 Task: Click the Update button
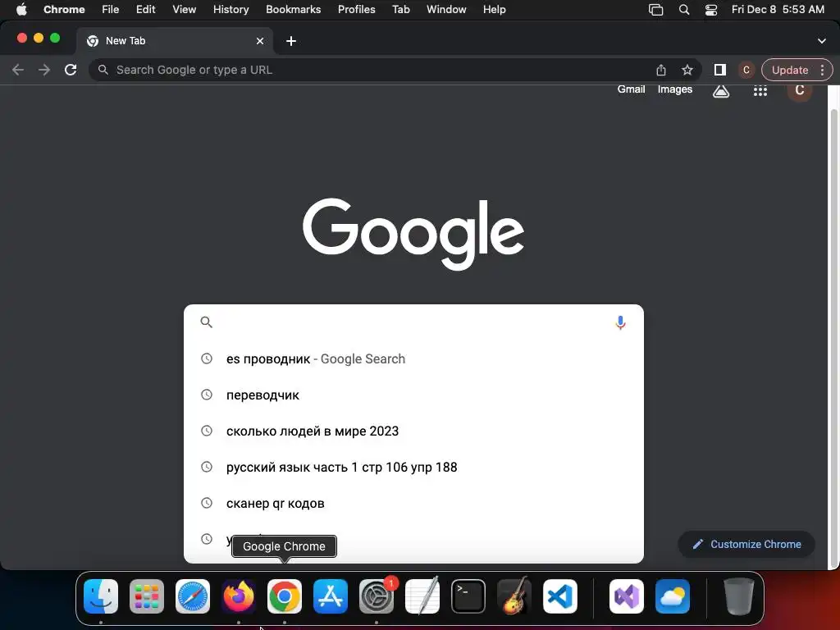pyautogui.click(x=790, y=70)
